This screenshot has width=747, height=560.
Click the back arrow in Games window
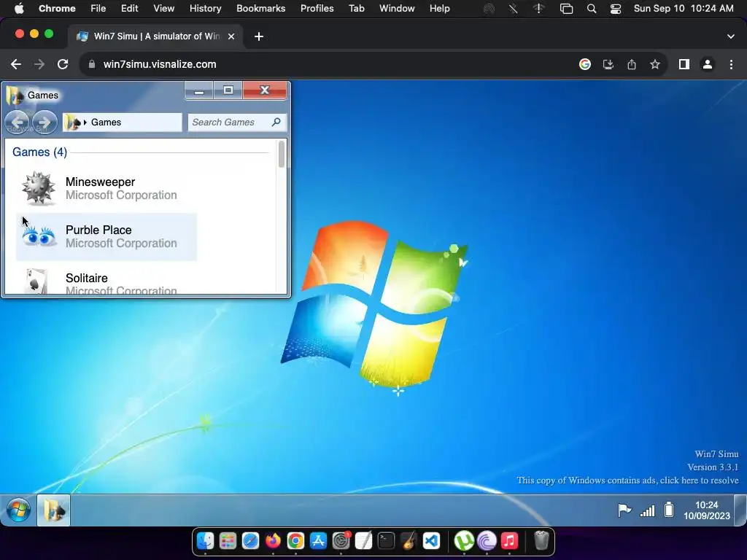pos(18,122)
